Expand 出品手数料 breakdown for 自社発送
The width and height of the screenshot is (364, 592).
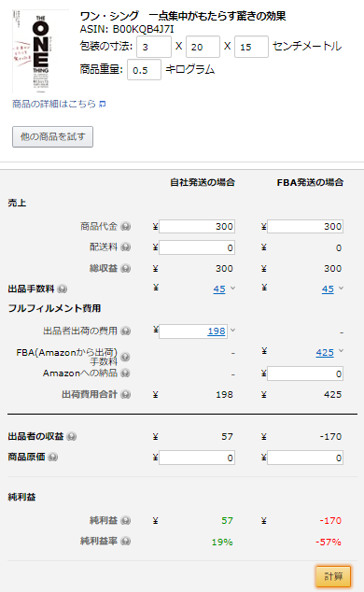tap(232, 289)
